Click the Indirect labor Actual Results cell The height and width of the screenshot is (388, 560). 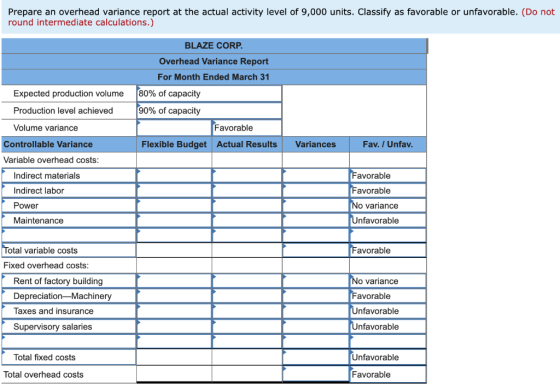247,191
